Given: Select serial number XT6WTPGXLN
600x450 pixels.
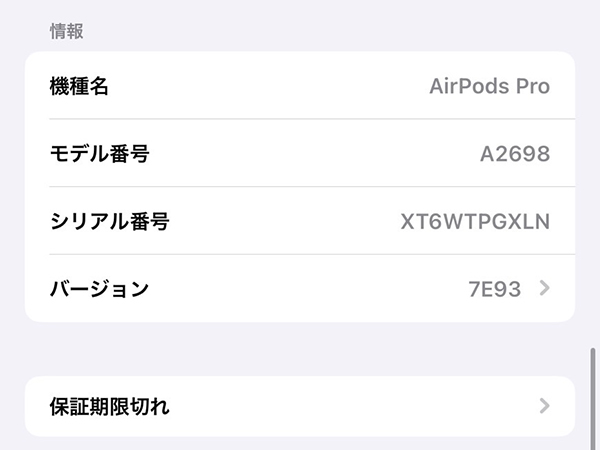Looking at the screenshot, I should point(475,221).
